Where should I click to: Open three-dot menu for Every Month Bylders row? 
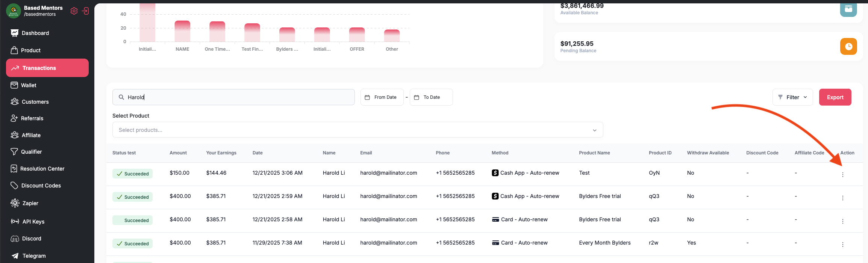pos(842,245)
